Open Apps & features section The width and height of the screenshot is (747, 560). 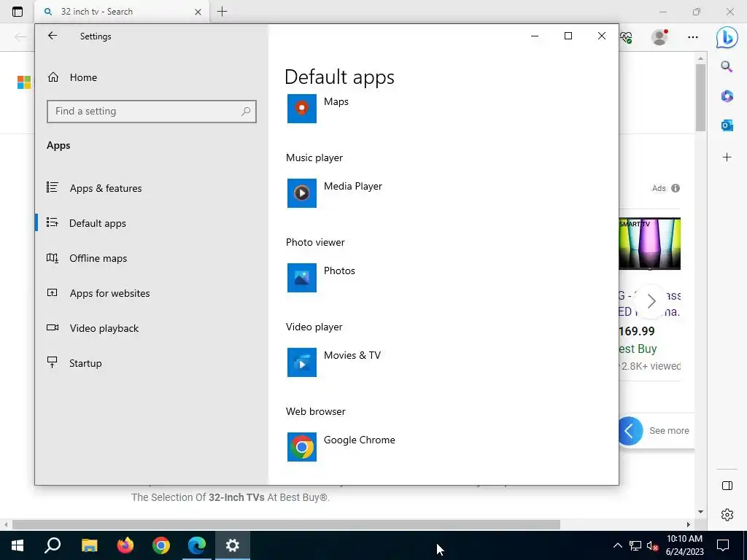click(152, 188)
